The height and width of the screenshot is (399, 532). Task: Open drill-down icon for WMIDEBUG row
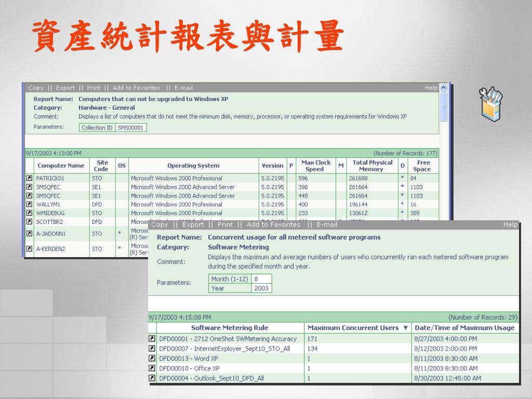pyautogui.click(x=30, y=213)
